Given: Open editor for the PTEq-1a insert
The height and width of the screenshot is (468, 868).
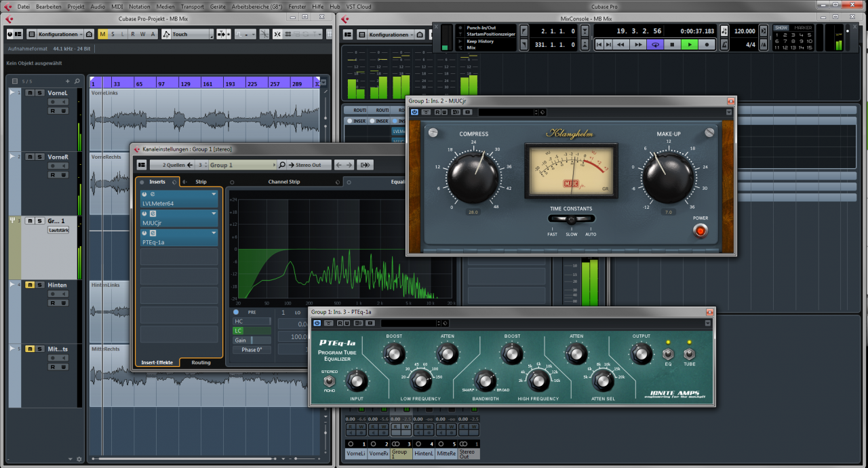Looking at the screenshot, I should point(153,233).
